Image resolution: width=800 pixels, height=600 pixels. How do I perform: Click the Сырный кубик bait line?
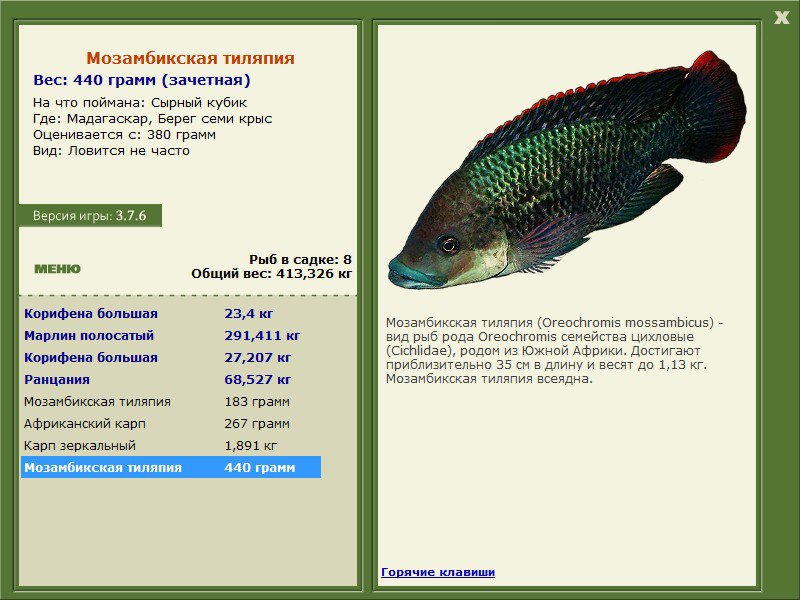[x=140, y=103]
